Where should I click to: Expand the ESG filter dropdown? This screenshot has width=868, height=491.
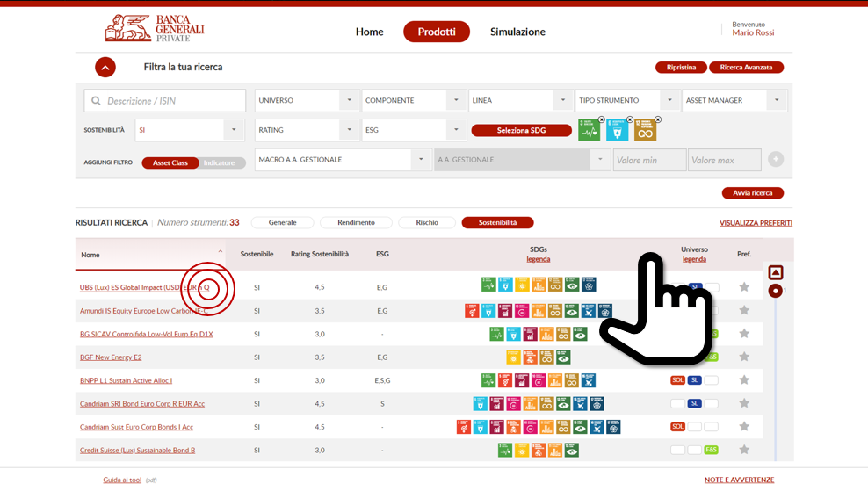click(414, 130)
